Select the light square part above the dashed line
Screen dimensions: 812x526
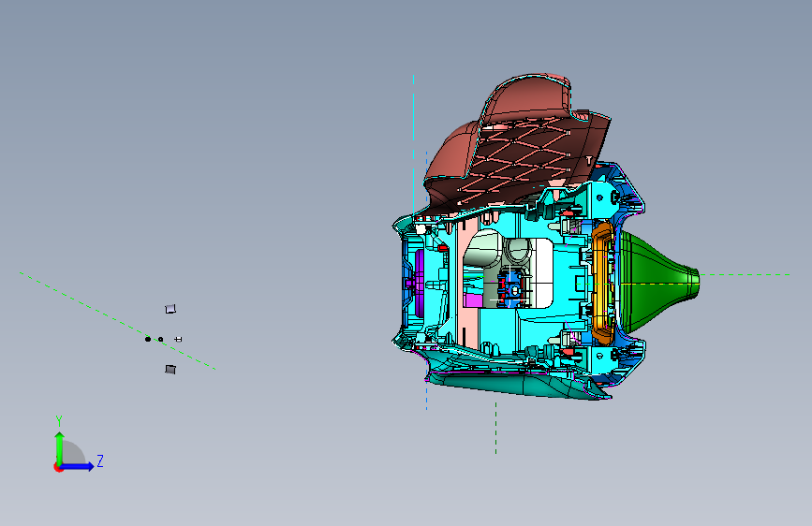pos(170,309)
